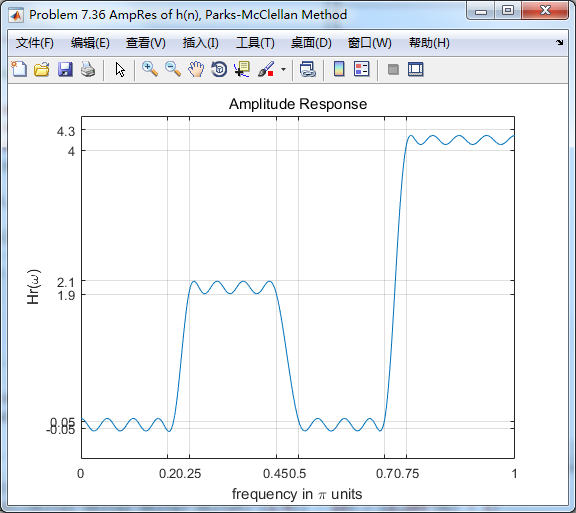
Task: Minimize the figure window
Action: tap(480, 11)
